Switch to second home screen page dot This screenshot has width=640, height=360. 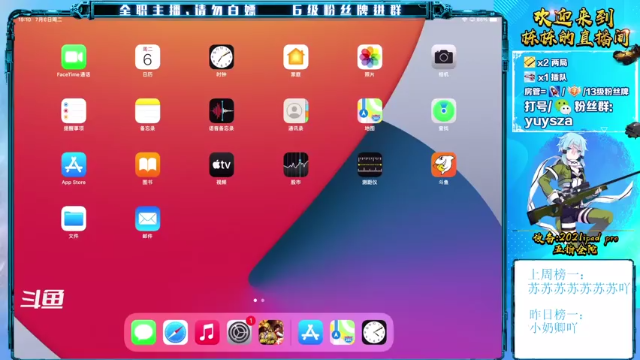pos(263,300)
